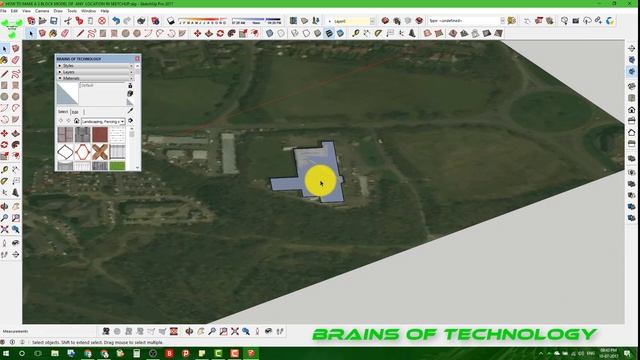This screenshot has height=360, width=640.
Task: Select the Push/Pull tool in left toolbar
Action: 16,133
